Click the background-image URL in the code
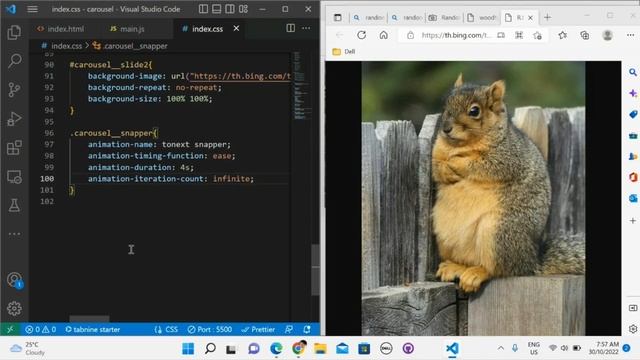Viewport: 640px width, 360px height. click(241, 76)
